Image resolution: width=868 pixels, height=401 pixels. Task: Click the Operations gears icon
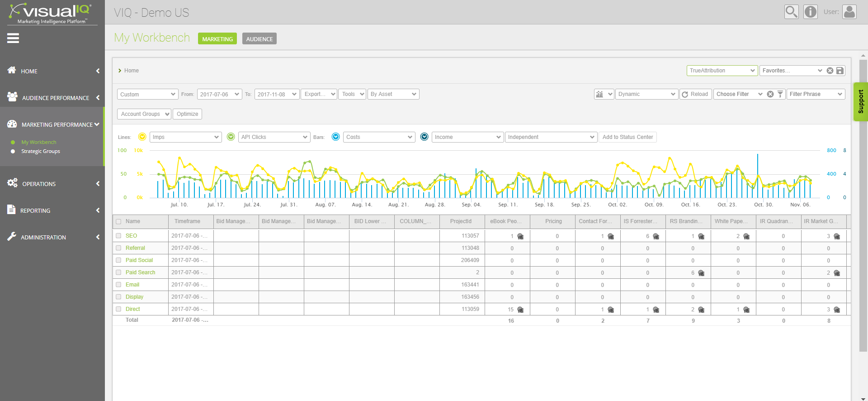[12, 183]
